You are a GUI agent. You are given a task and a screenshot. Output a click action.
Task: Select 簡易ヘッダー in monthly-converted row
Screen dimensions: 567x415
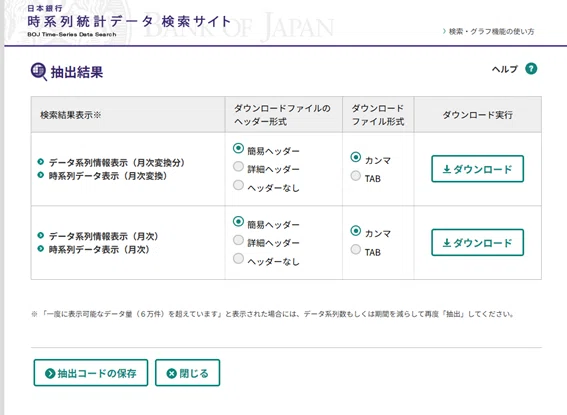click(238, 148)
